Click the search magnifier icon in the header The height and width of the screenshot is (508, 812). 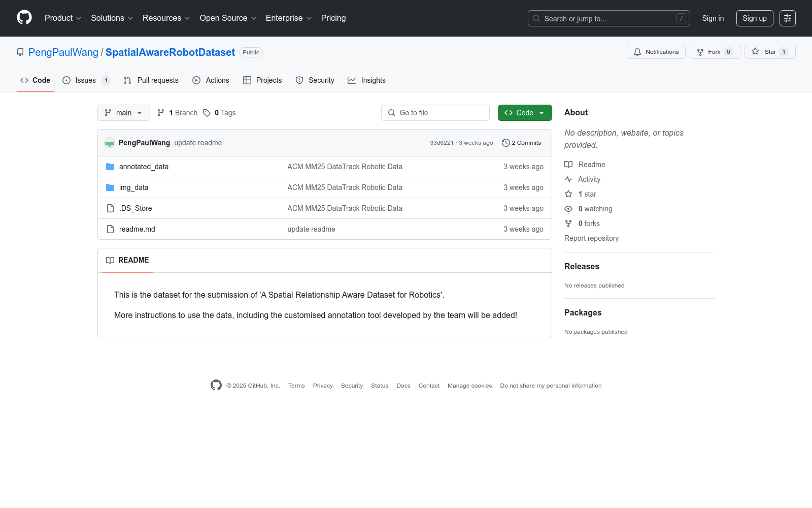pos(536,18)
